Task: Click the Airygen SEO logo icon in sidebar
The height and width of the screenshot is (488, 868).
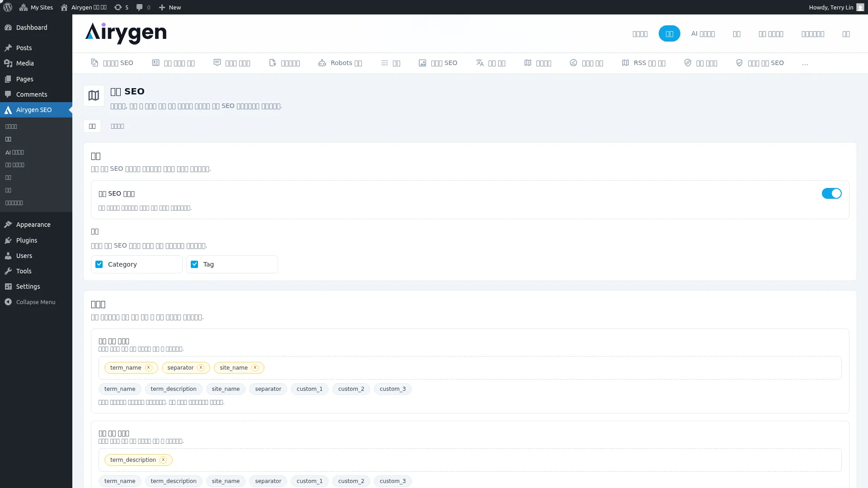Action: 8,110
